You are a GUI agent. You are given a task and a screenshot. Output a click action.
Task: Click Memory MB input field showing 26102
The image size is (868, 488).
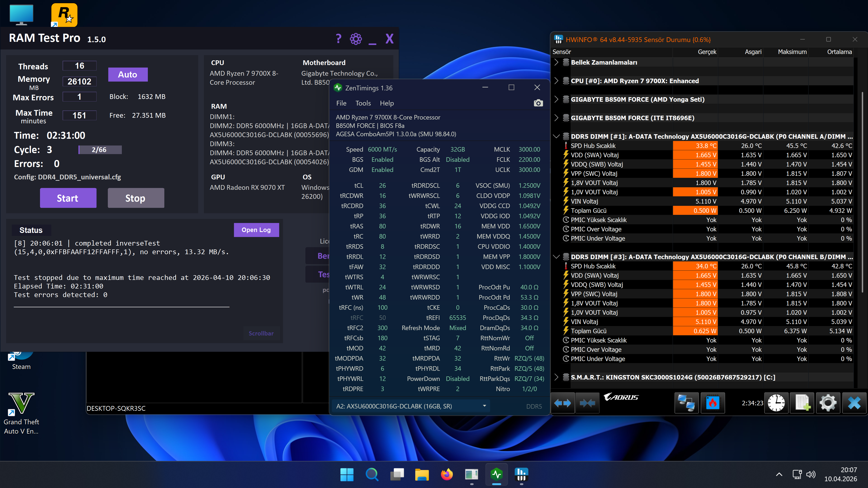pyautogui.click(x=80, y=81)
